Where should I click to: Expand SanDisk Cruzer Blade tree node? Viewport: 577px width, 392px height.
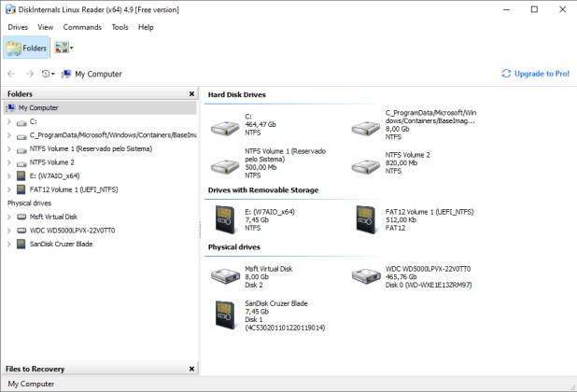coord(9,245)
